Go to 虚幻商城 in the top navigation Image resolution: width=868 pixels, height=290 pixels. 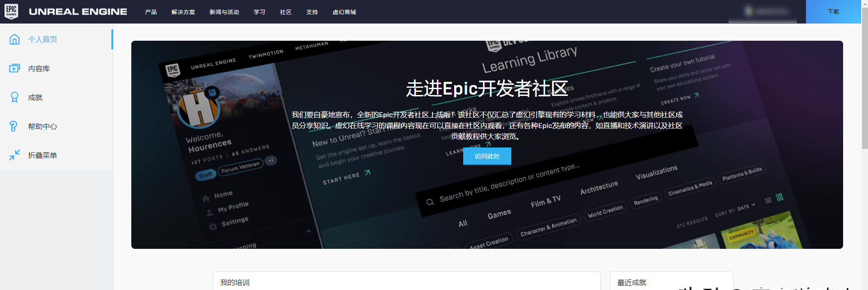[x=344, y=12]
